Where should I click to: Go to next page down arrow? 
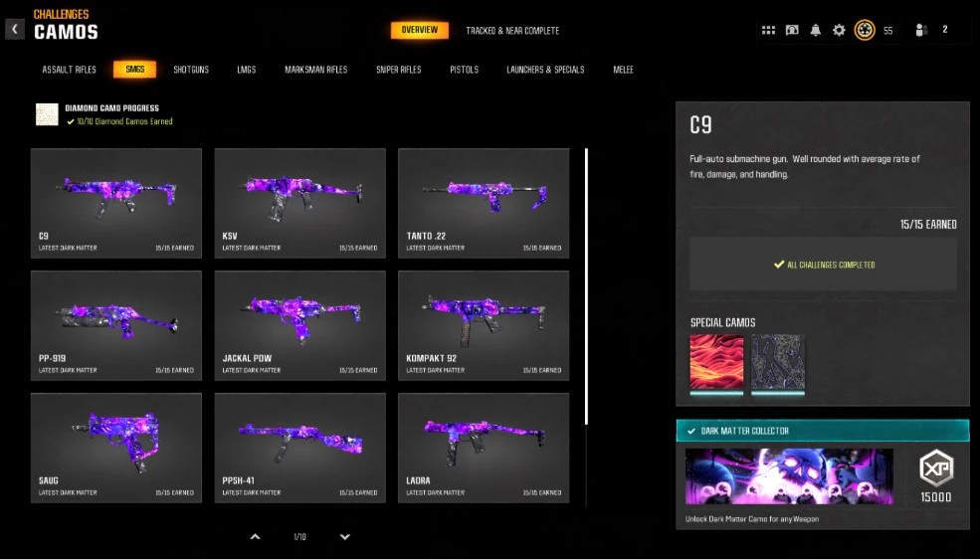pos(345,536)
